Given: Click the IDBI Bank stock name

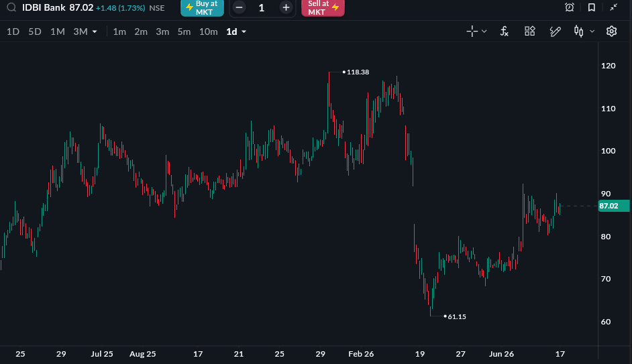Looking at the screenshot, I should point(44,7).
